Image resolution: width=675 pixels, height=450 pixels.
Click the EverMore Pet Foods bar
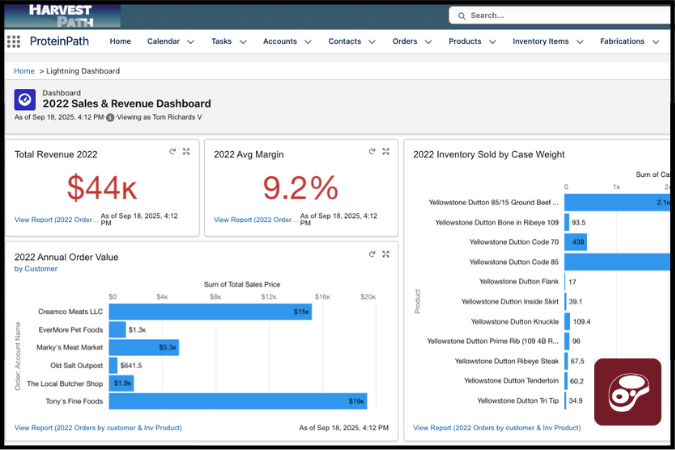(117, 330)
